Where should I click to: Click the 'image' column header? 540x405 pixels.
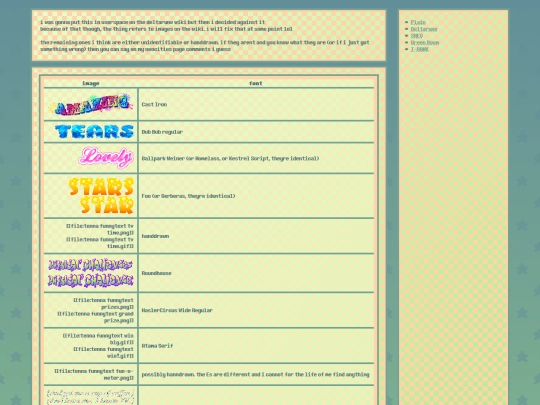91,83
